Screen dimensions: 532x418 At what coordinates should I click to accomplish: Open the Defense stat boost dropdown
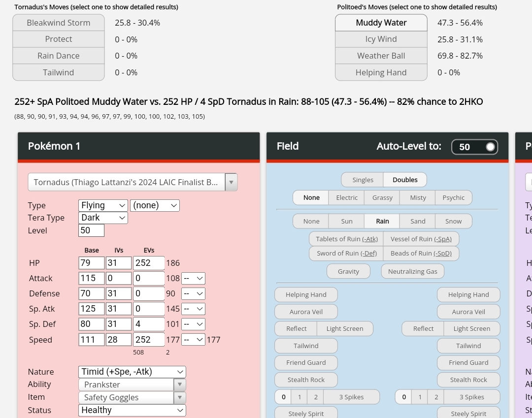click(x=194, y=293)
